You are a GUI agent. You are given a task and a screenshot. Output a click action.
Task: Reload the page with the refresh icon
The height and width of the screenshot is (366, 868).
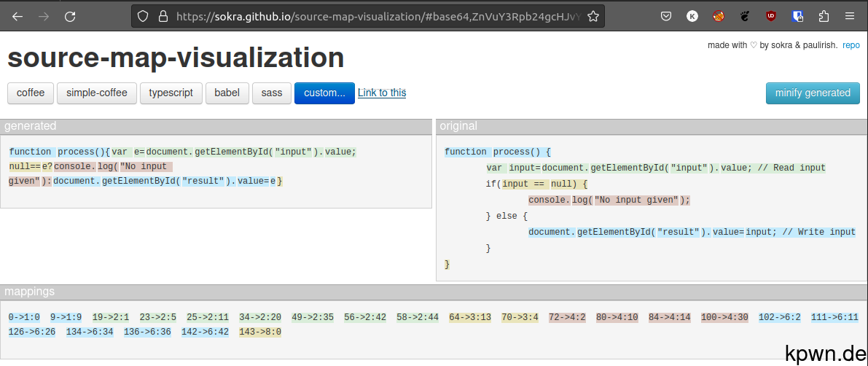pos(70,16)
